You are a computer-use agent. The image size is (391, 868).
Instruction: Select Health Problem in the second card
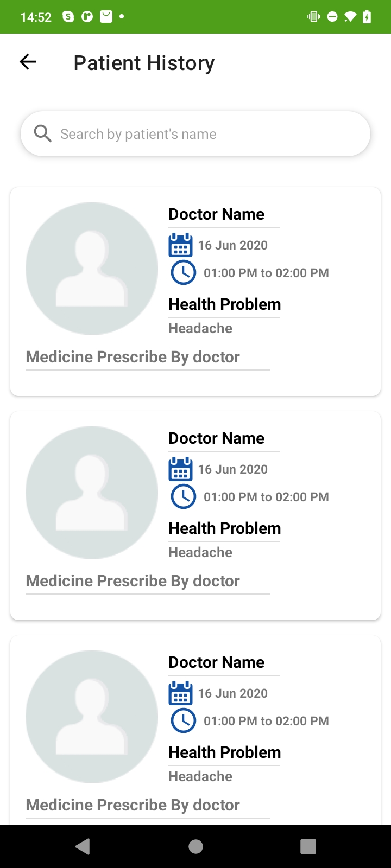(x=225, y=528)
